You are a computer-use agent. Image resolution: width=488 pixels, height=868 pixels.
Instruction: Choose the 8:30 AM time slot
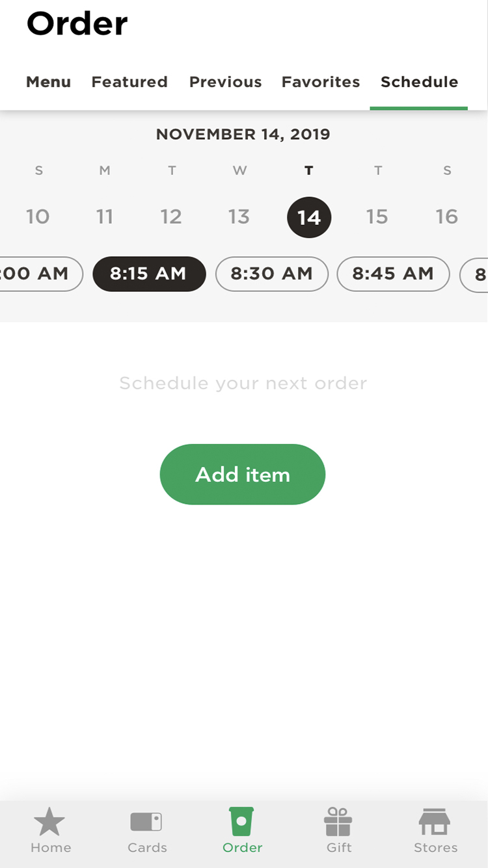tap(271, 274)
